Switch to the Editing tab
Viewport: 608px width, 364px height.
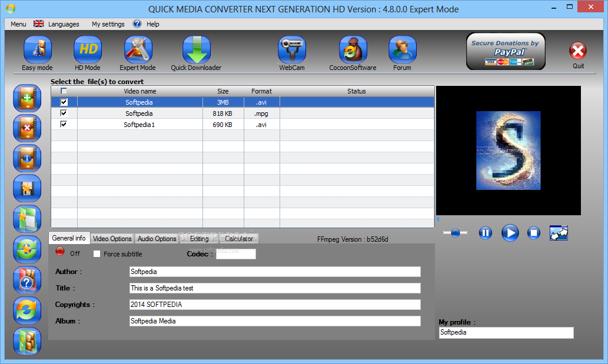pos(200,239)
